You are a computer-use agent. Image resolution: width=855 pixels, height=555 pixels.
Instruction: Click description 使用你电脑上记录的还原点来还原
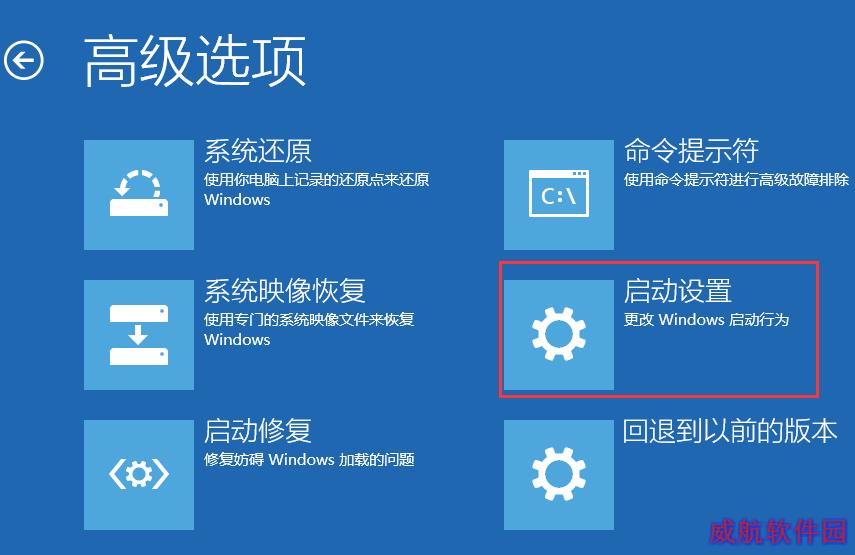click(x=316, y=180)
